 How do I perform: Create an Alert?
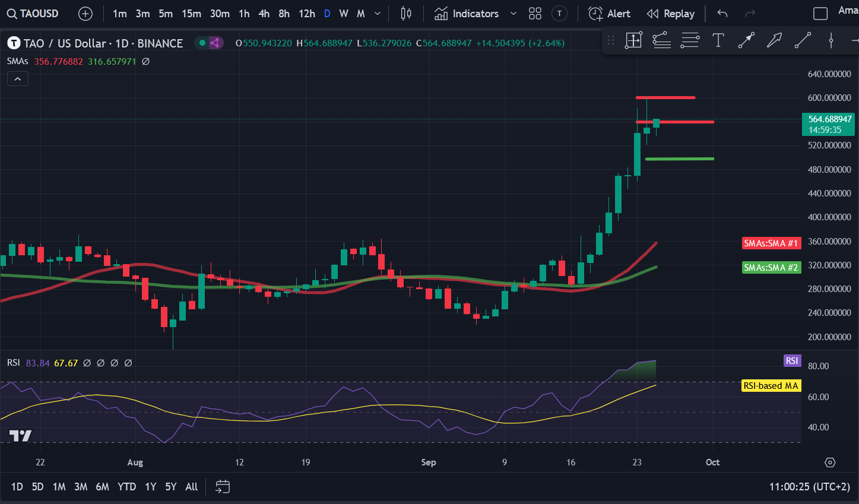(x=609, y=14)
